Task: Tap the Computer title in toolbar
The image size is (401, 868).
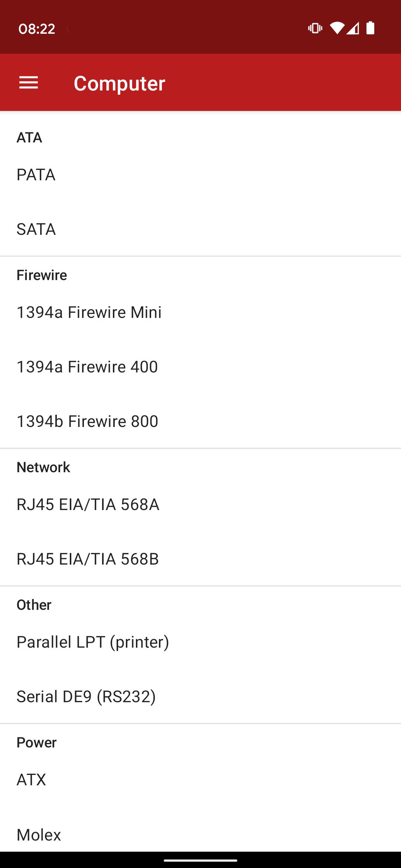Action: (x=119, y=83)
